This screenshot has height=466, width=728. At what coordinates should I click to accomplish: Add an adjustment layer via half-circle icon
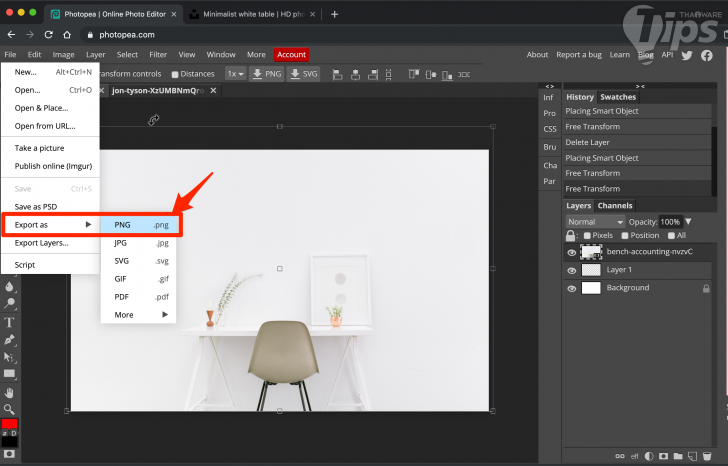pyautogui.click(x=649, y=457)
